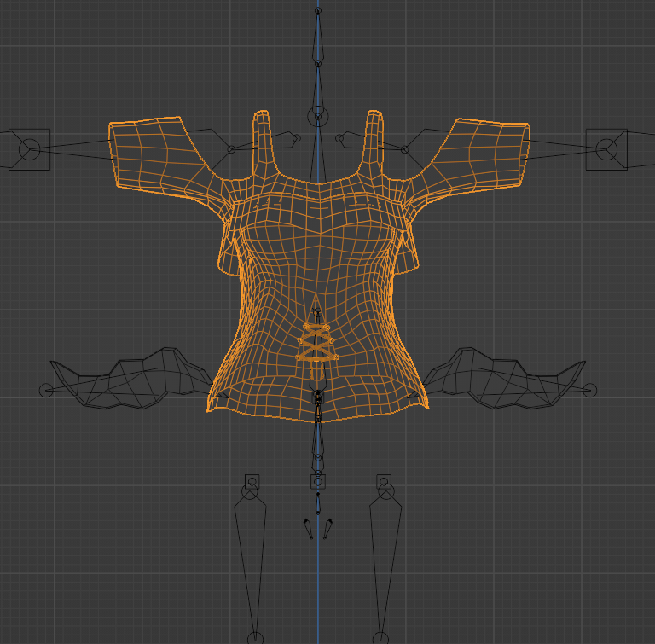Select the square hand control bone at right edge
Image resolution: width=655 pixels, height=644 pixels.
[x=606, y=149]
